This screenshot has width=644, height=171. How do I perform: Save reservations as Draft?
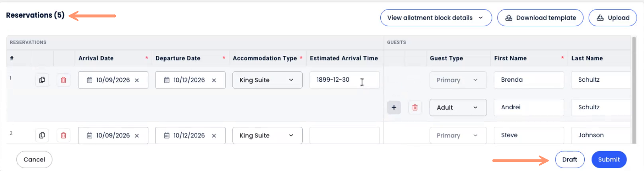[570, 159]
